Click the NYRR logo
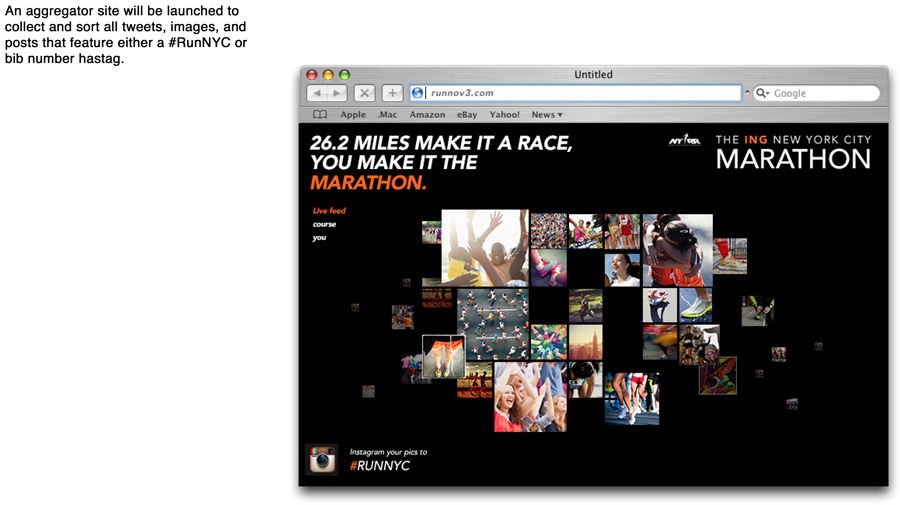 [x=685, y=141]
